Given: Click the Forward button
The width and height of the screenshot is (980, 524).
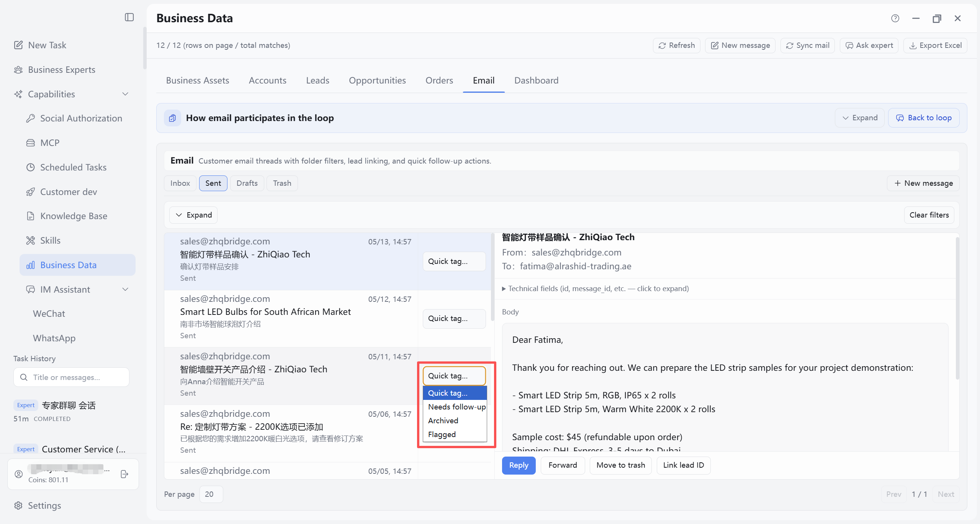Looking at the screenshot, I should click(563, 465).
